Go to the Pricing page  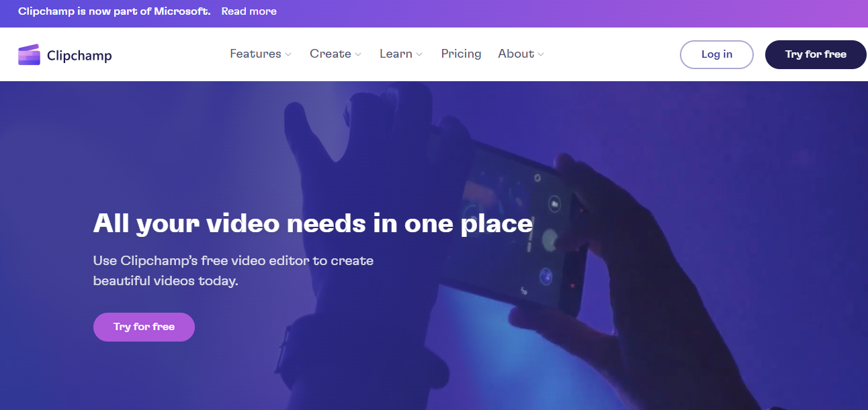(461, 54)
